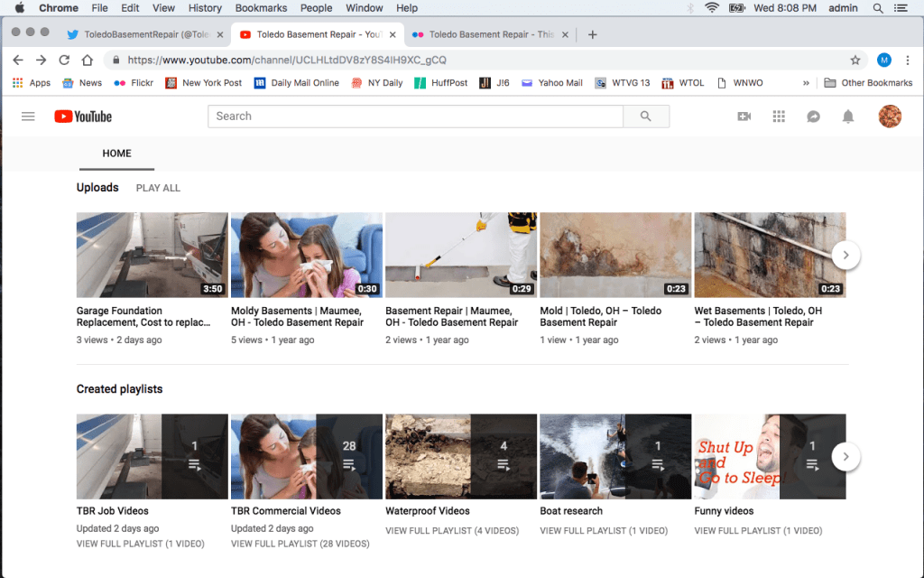Expand hidden bookmarks overflow chevron
Image resolution: width=924 pixels, height=578 pixels.
pyautogui.click(x=806, y=83)
